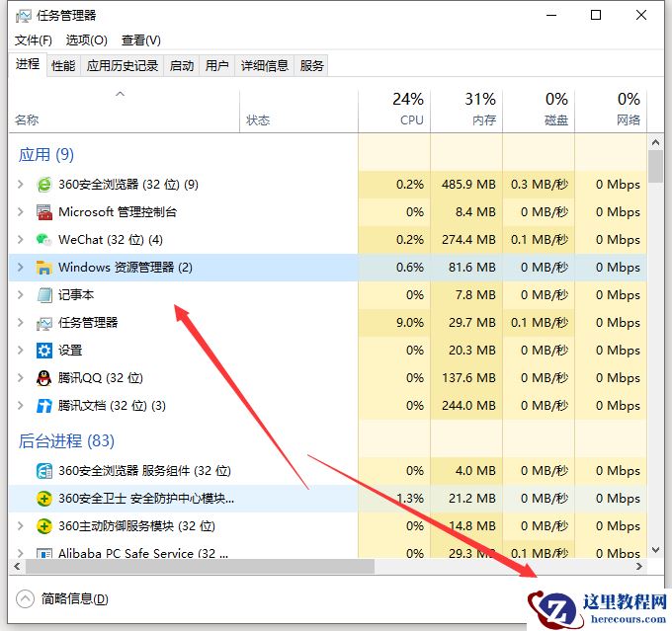
Task: Select the 137.6 MB memory cell
Action: pos(466,377)
